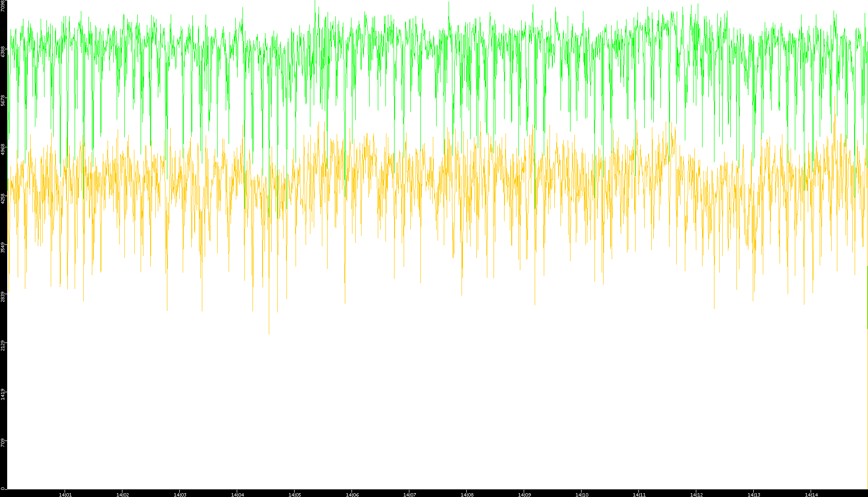Select the 14:08 time tick

point(467,495)
